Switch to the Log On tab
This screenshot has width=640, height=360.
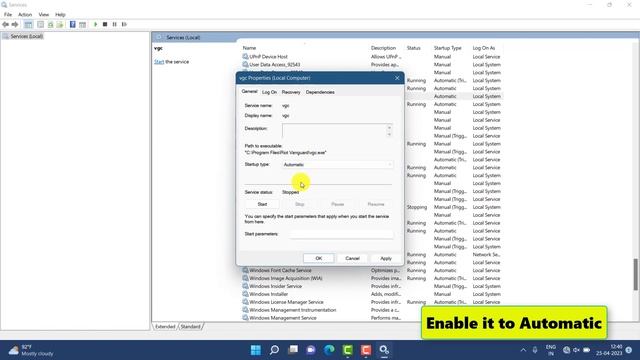click(x=269, y=92)
